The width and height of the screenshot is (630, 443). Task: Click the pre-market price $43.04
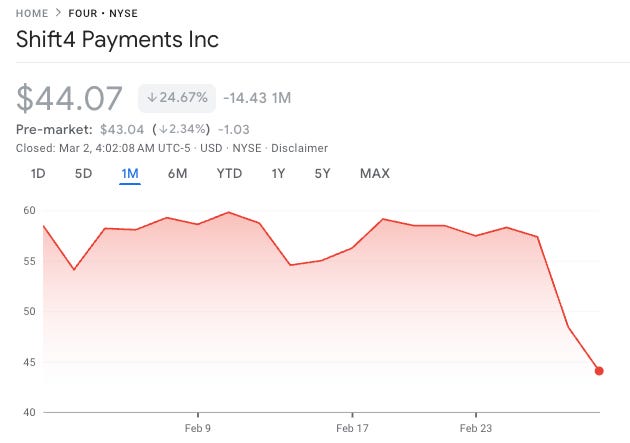pyautogui.click(x=122, y=129)
